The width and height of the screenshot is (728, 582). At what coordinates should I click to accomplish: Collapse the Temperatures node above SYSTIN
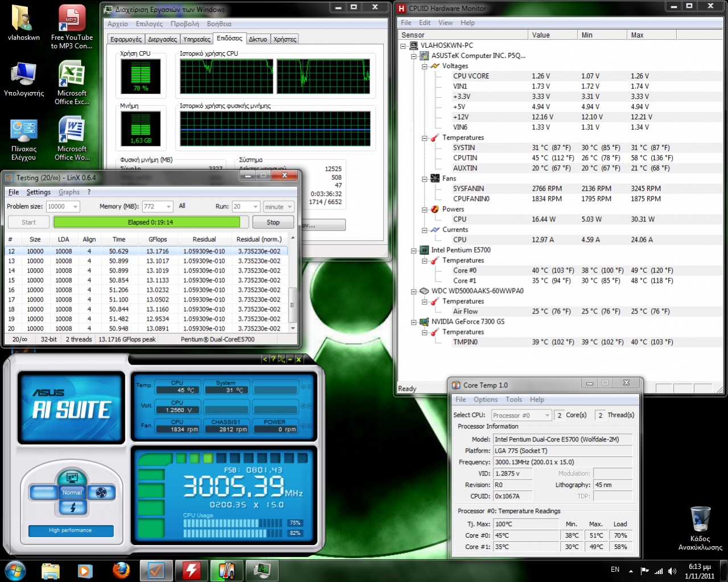[425, 138]
